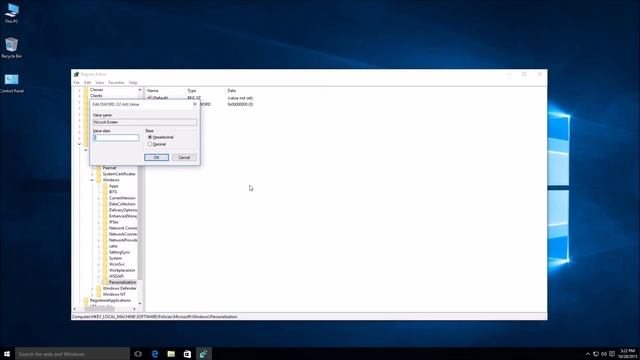Open network icon in system tray
The width and height of the screenshot is (640, 360).
(596, 354)
